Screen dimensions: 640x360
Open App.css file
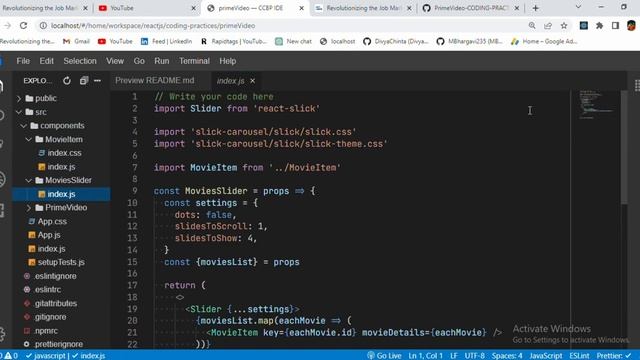click(61, 221)
